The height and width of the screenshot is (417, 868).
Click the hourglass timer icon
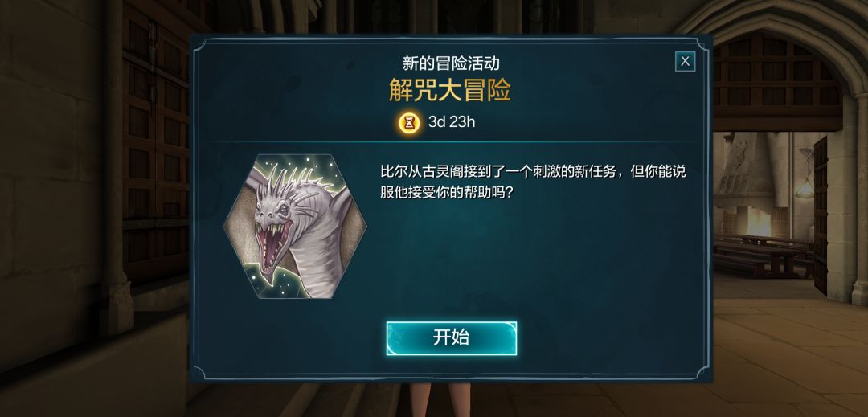click(409, 123)
